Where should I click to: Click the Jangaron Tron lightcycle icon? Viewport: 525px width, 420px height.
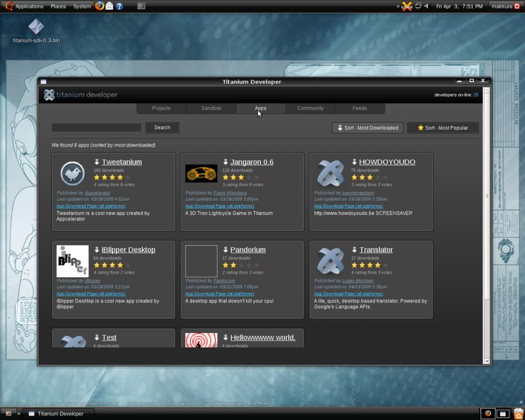[201, 173]
